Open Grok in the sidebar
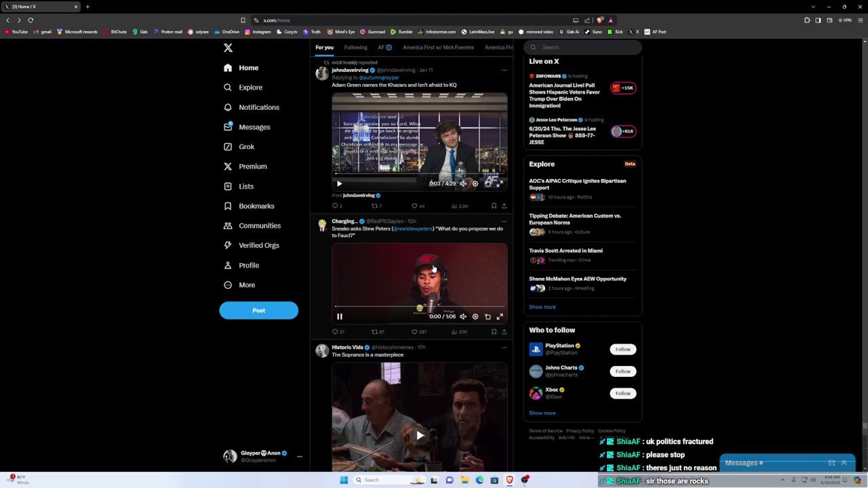Screen dimensions: 868x488 [x=239, y=146]
